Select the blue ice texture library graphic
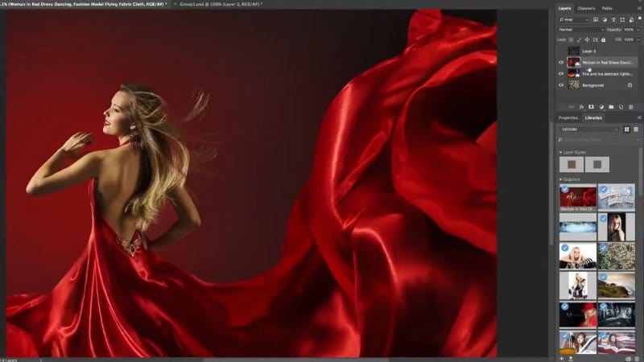Screen dimensions: 644x362 (x=578, y=227)
